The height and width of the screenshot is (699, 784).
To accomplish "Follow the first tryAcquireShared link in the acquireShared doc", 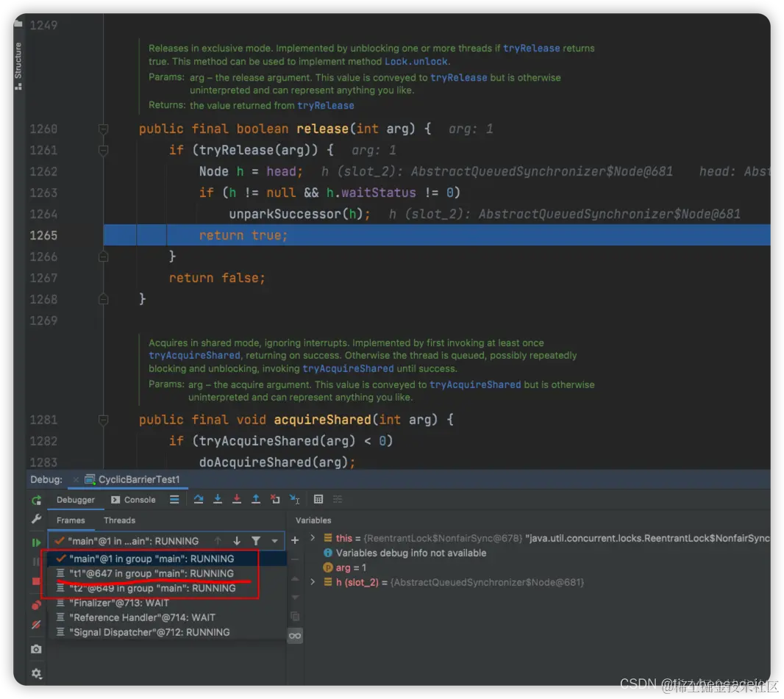I will click(x=194, y=355).
